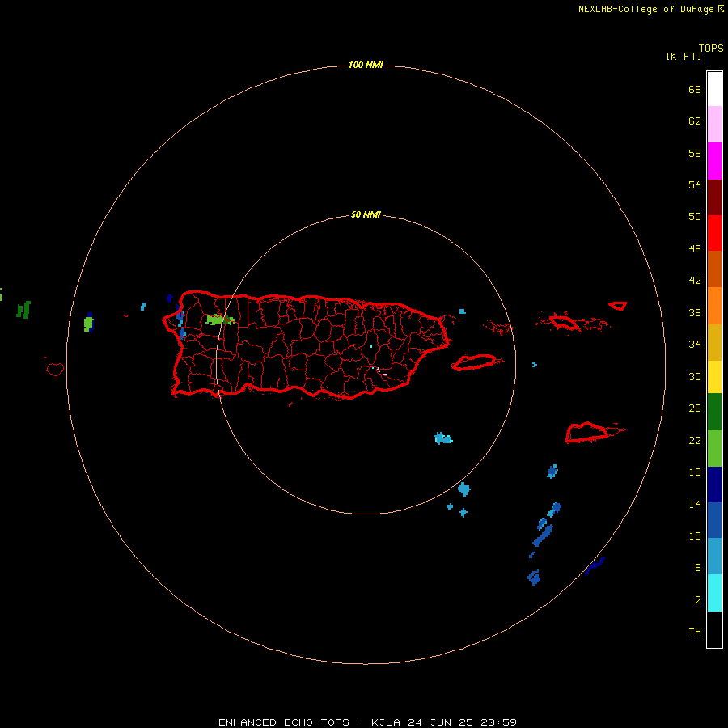728x728 pixels.
Task: Click the 50 legend value
Action: [695, 216]
